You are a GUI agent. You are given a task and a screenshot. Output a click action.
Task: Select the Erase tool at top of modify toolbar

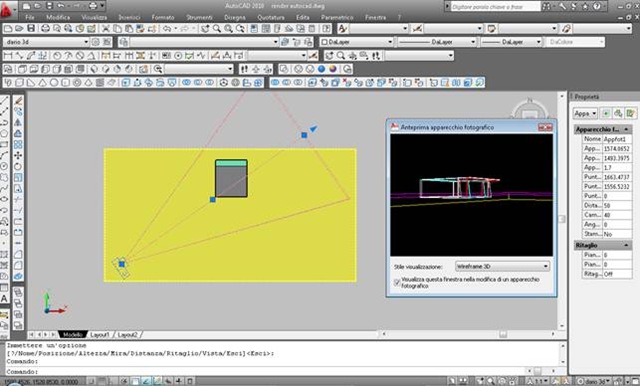[18, 100]
